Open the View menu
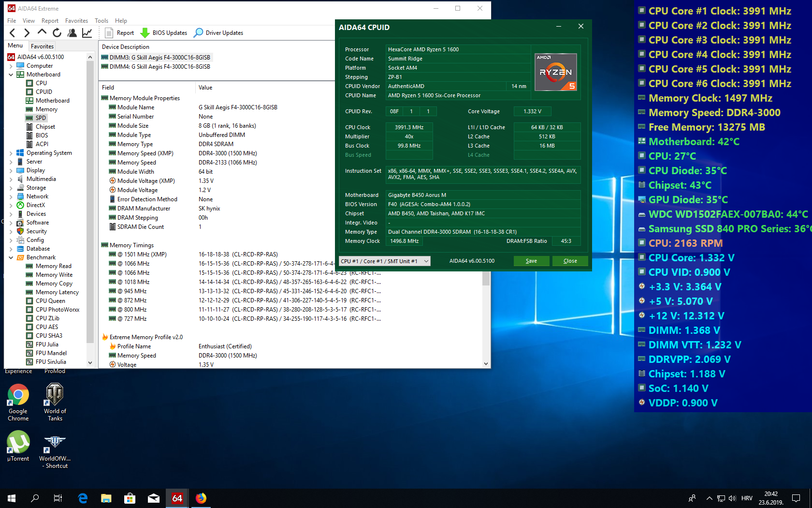Image resolution: width=812 pixels, height=508 pixels. (x=29, y=21)
